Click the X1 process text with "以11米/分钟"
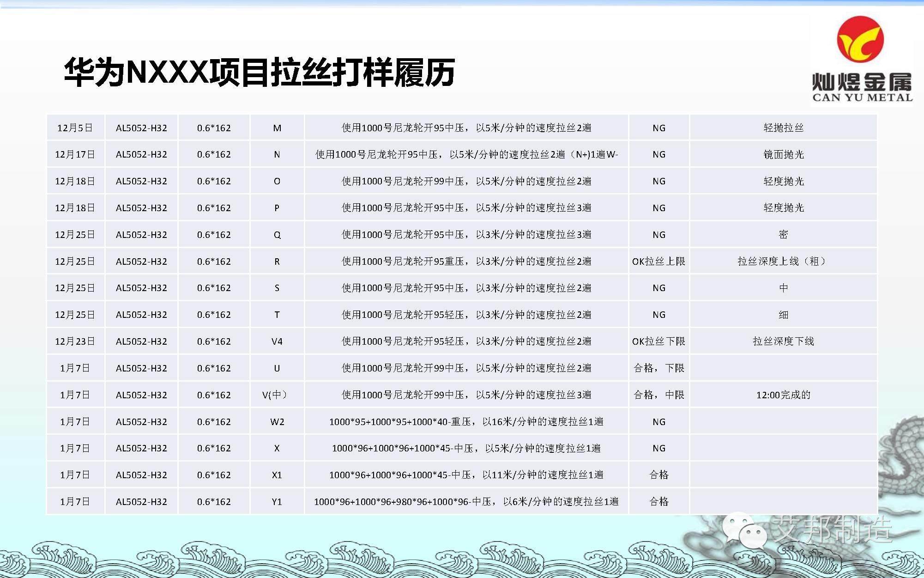This screenshot has width=924, height=578. pyautogui.click(x=466, y=475)
